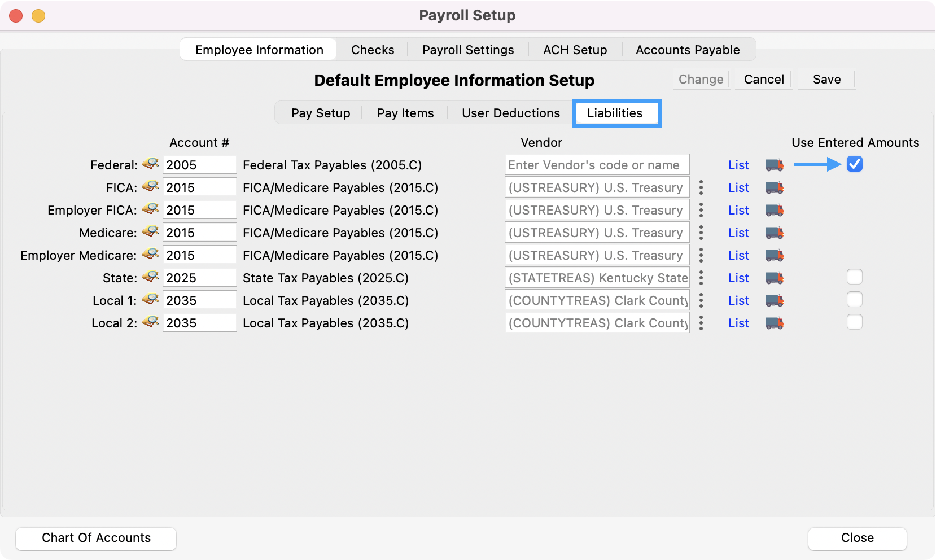The width and height of the screenshot is (936, 560).
Task: Open the three-dot menu for FICA vendor
Action: pos(701,187)
